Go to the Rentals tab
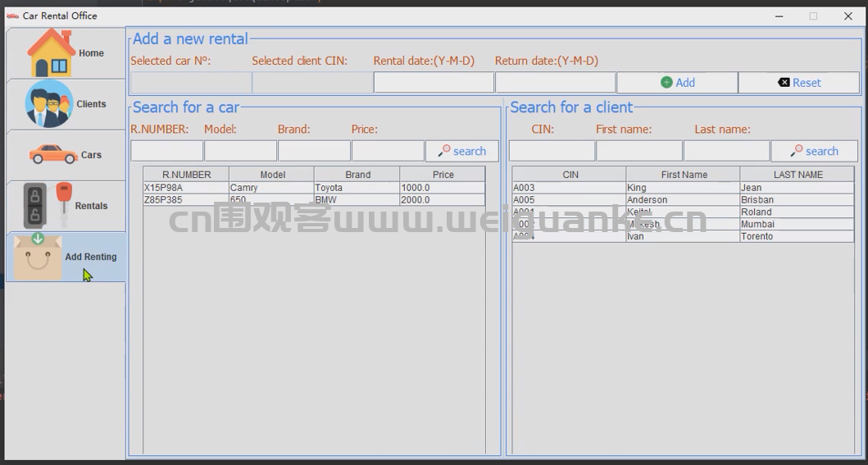This screenshot has height=465, width=868. [66, 206]
